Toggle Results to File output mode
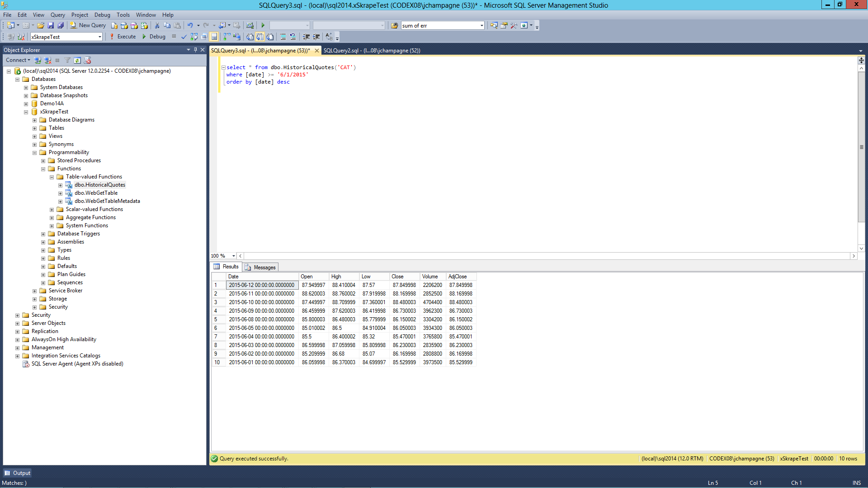This screenshot has width=868, height=488. tap(270, 37)
